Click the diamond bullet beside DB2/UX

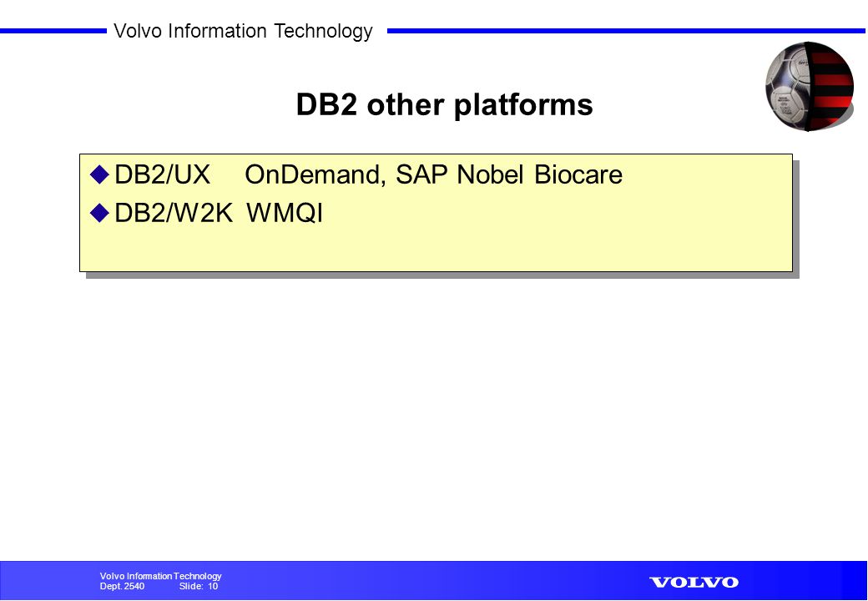point(99,174)
